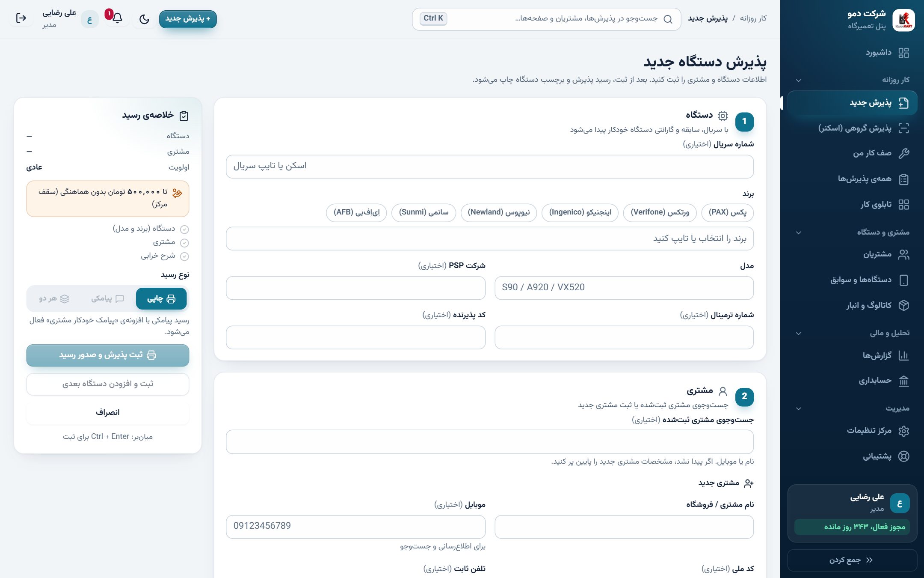Toggle dark mode with the moon icon
This screenshot has width=924, height=578.
pyautogui.click(x=144, y=19)
